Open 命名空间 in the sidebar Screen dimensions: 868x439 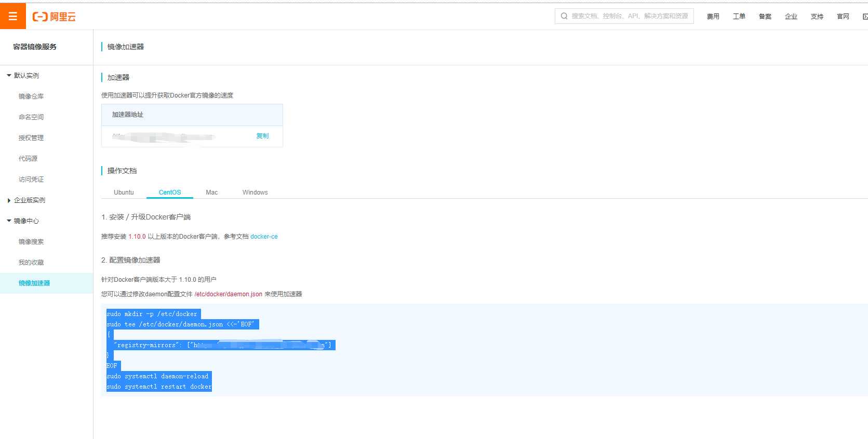pyautogui.click(x=31, y=117)
